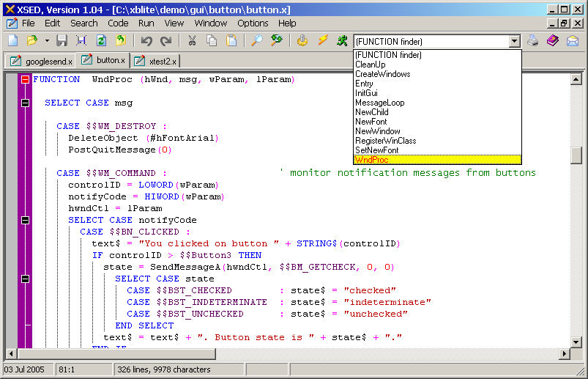Paste from clipboard icon
The image size is (588, 379).
[x=231, y=40]
